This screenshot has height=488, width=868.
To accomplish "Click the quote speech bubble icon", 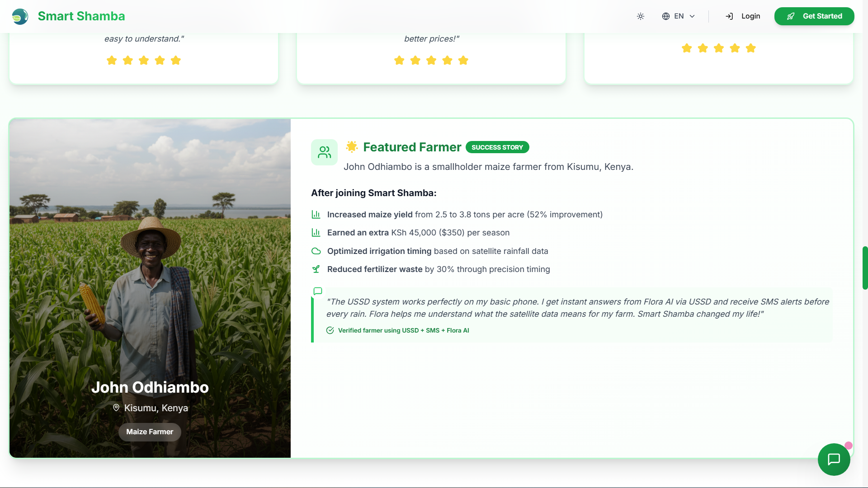I will [318, 291].
